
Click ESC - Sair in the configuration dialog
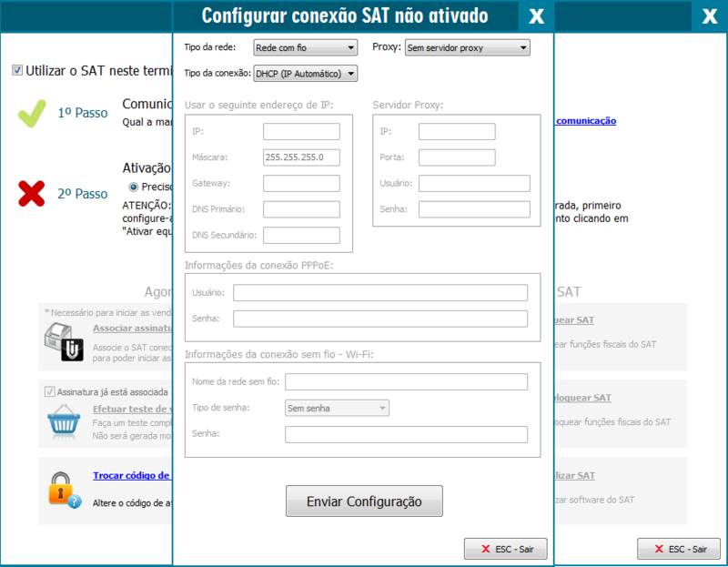505,549
